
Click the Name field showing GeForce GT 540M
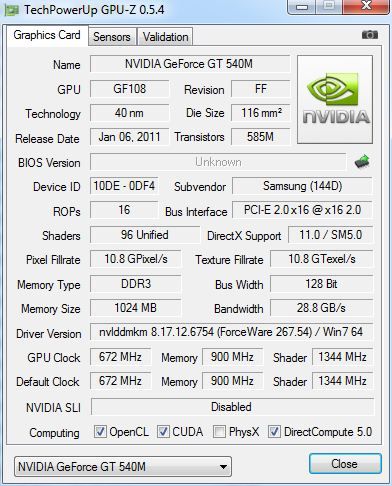190,64
